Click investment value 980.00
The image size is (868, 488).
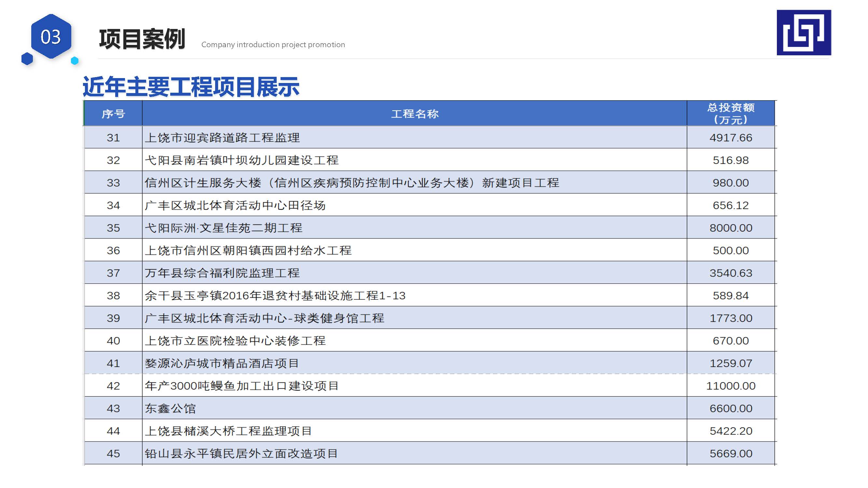pos(731,183)
